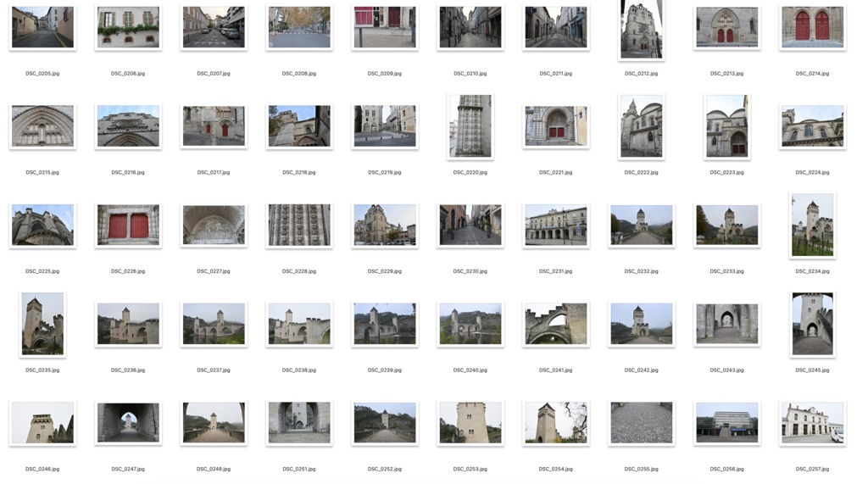The width and height of the screenshot is (868, 484).
Task: Select the DSC_0226.jpg red doors thumbnail
Action: pos(128,225)
